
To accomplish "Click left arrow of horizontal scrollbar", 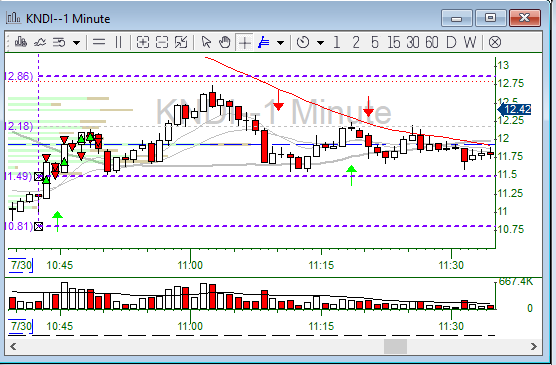I will (x=13, y=347).
